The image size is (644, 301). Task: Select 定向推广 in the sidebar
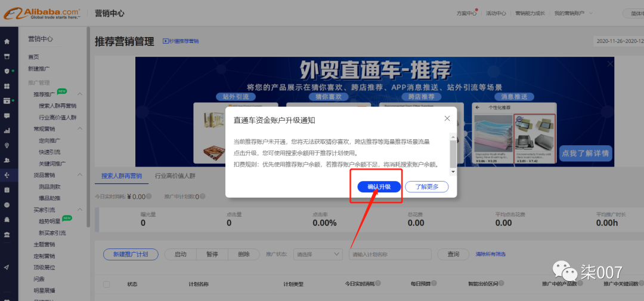(49, 140)
